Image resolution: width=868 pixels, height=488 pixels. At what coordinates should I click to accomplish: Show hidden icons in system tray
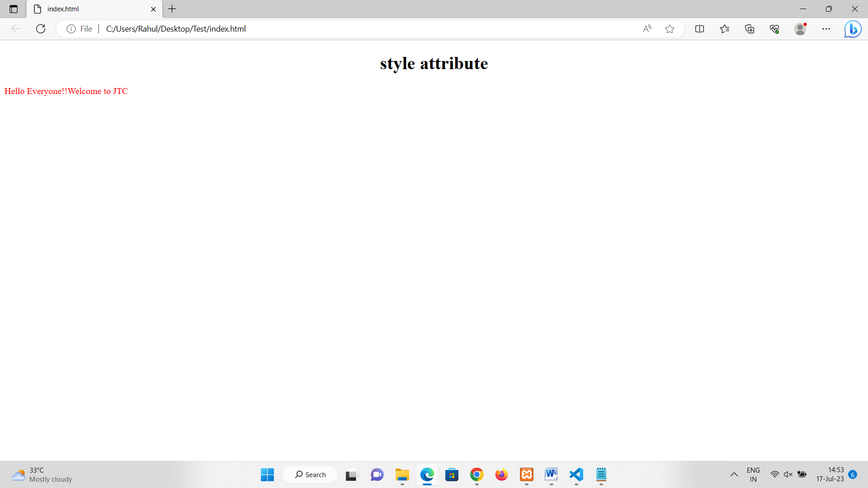coord(734,474)
